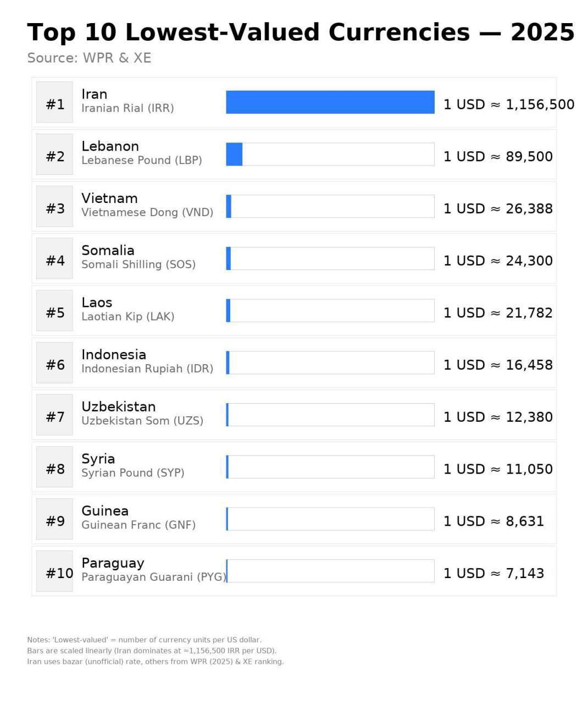Select the Indonesian Rupiah (IDR) label
The image size is (588, 704).
pyautogui.click(x=147, y=369)
